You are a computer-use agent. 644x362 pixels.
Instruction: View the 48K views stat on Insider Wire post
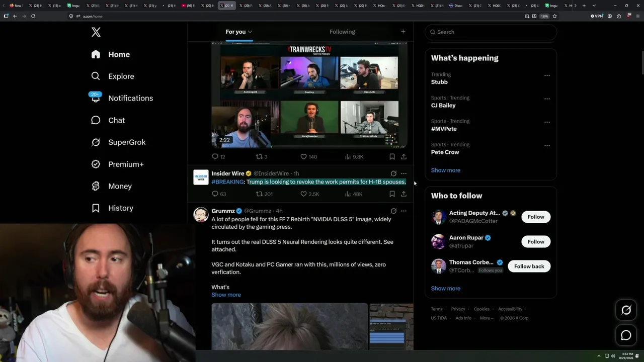pos(354,194)
